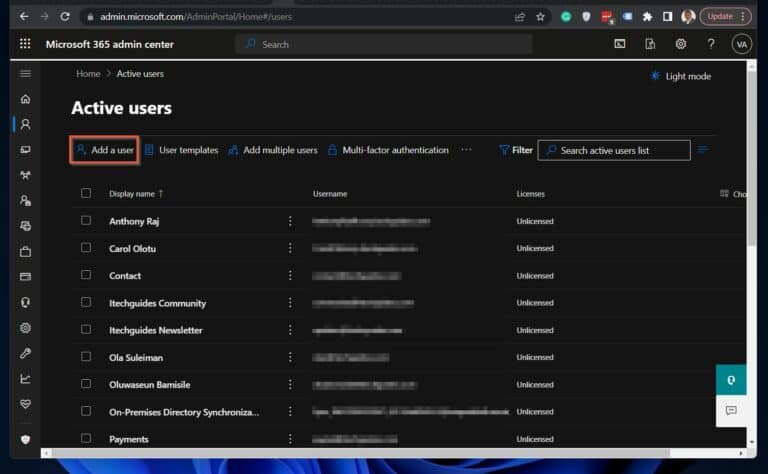This screenshot has height=474, width=768.
Task: Open Multi-factor authentication
Action: 388,150
